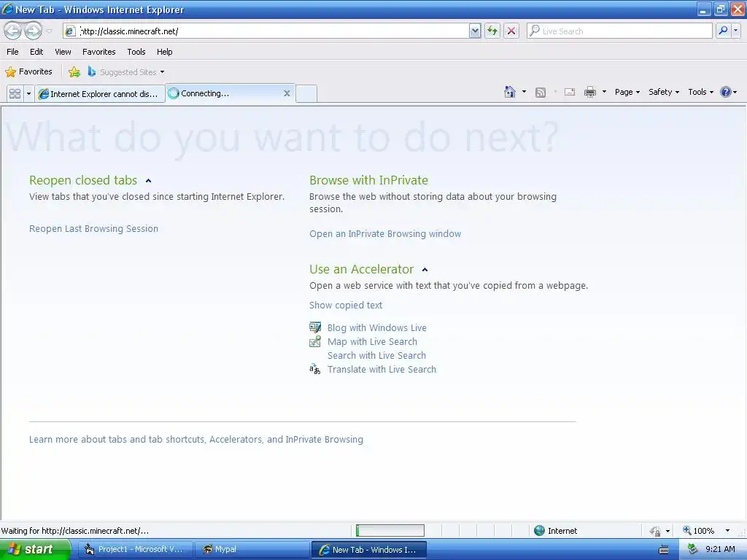Open the tab list dropdown arrow
This screenshot has height=560, width=747.
(28, 94)
